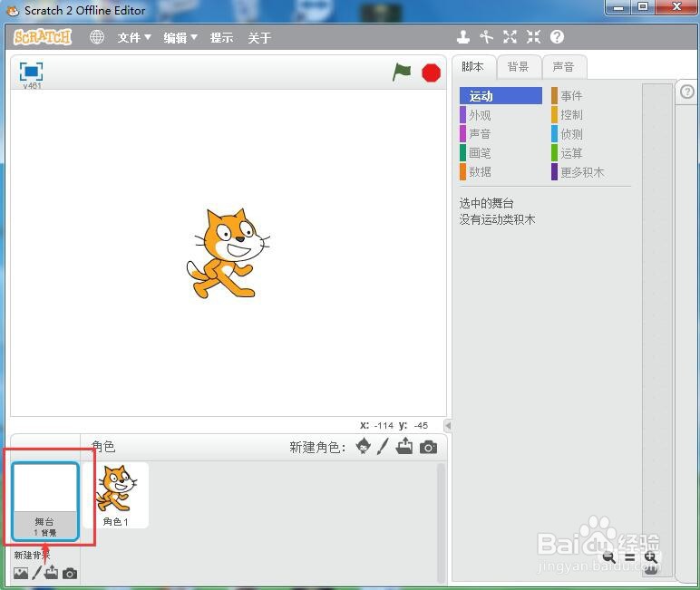Viewport: 700px width, 590px height.
Task: Close the Scratch 2 Offline Editor window
Action: pos(676,7)
